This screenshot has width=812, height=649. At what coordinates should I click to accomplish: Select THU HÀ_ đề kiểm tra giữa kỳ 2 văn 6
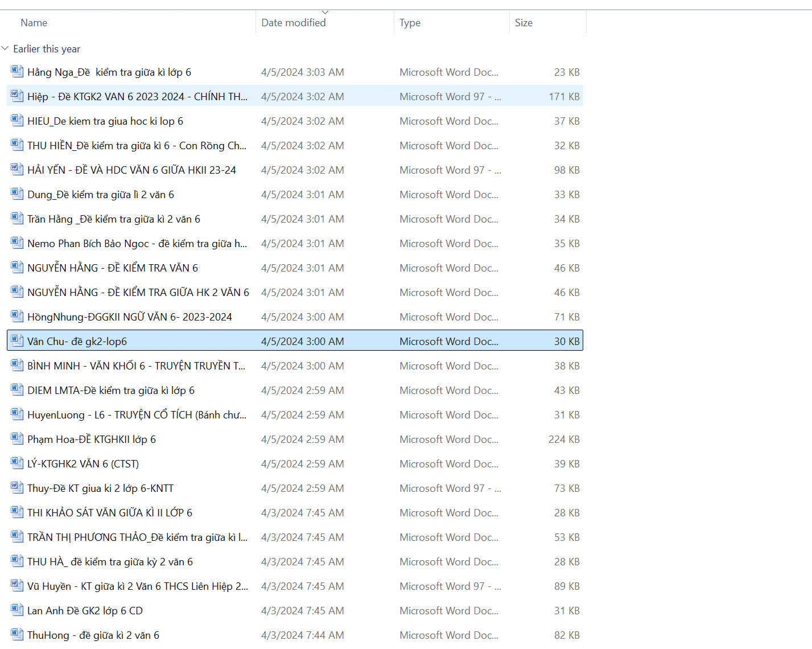[x=110, y=562]
